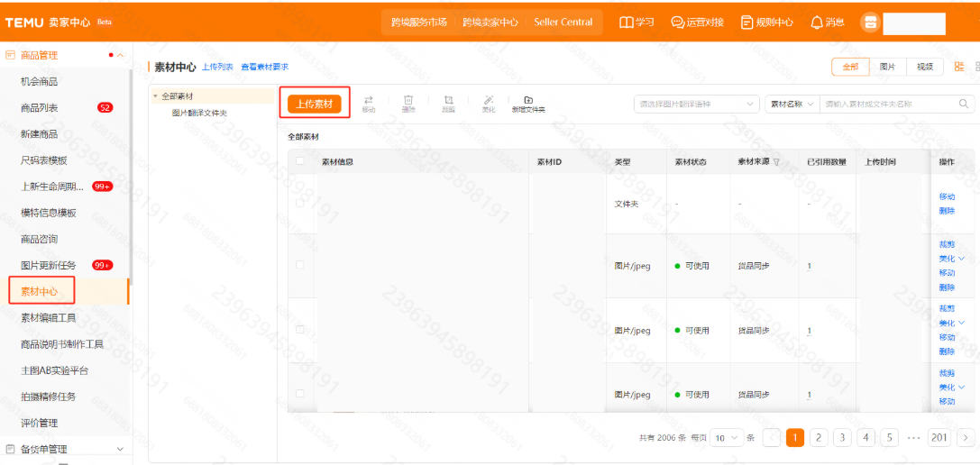Open 规则中心 document icon in header
Viewport: 980px width, 465px height.
pos(746,22)
